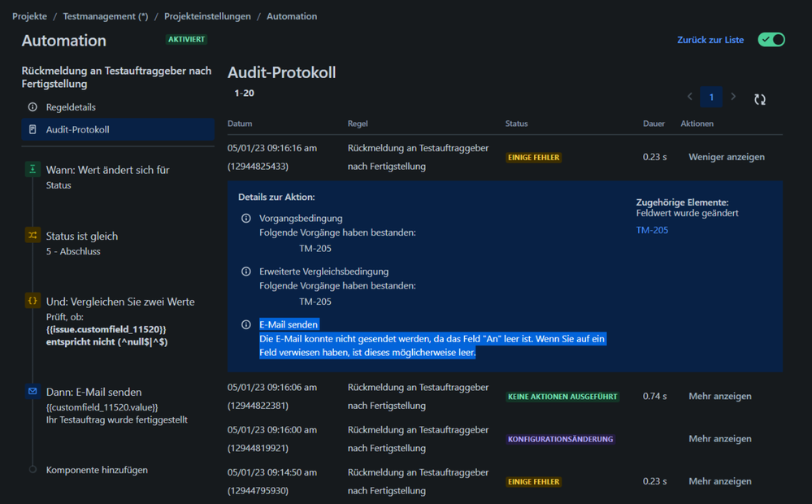Expand the Konfigurationsänderung entry via Mehr anzeigen
Screen dimensions: 812x504
click(x=719, y=438)
